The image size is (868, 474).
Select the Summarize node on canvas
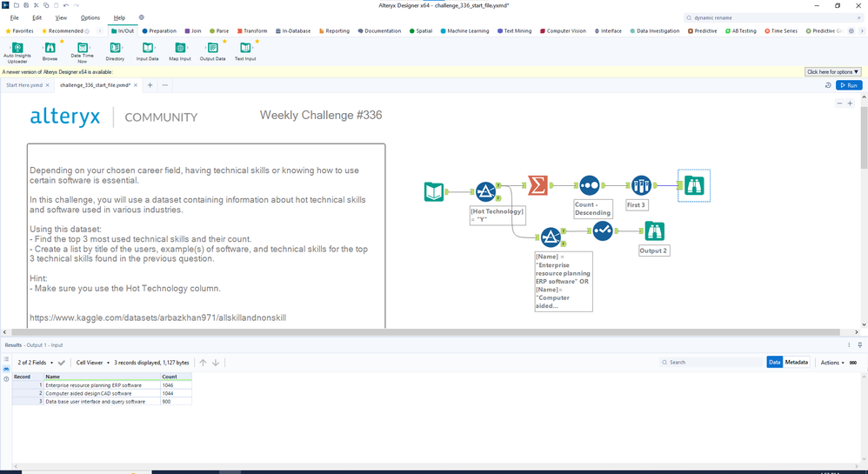click(537, 185)
